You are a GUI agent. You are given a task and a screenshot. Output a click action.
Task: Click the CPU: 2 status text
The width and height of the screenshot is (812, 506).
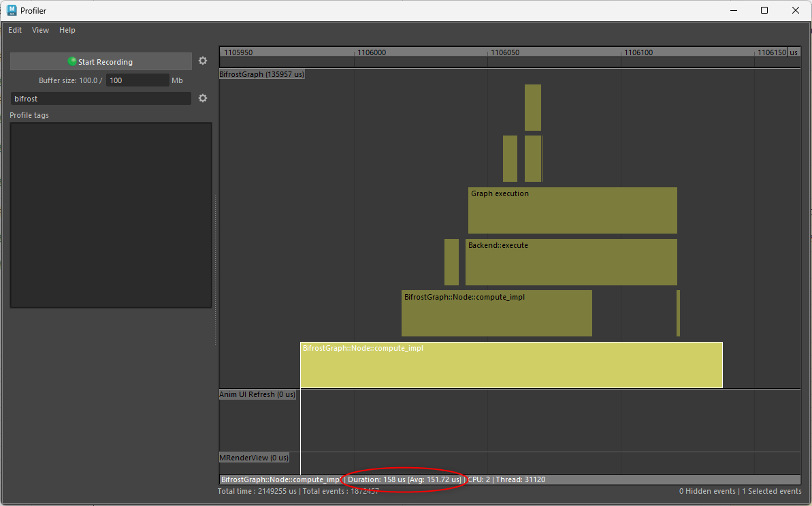(479, 479)
